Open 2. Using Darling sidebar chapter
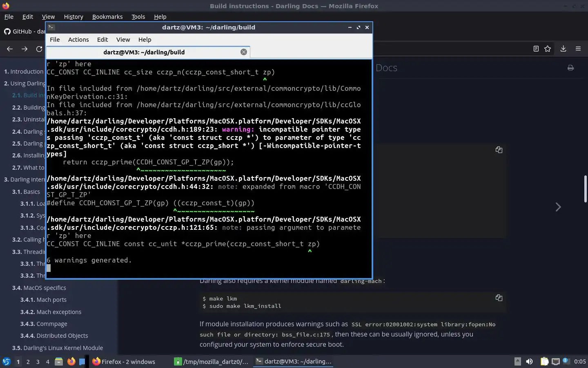Viewport: 588px width, 368px height. [x=25, y=83]
